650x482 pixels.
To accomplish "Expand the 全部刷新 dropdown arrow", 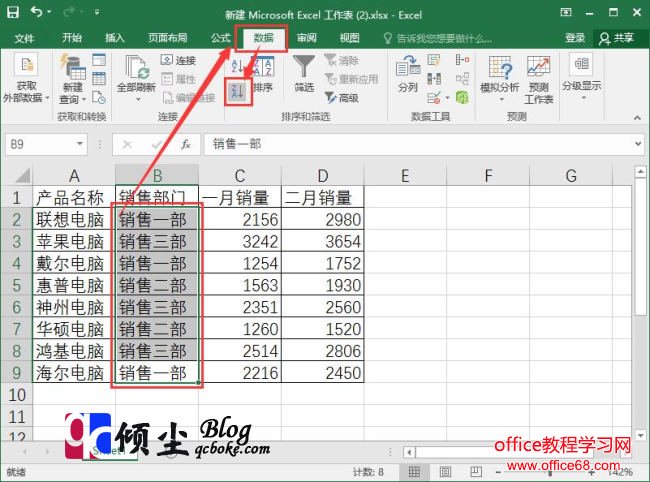I will point(138,99).
